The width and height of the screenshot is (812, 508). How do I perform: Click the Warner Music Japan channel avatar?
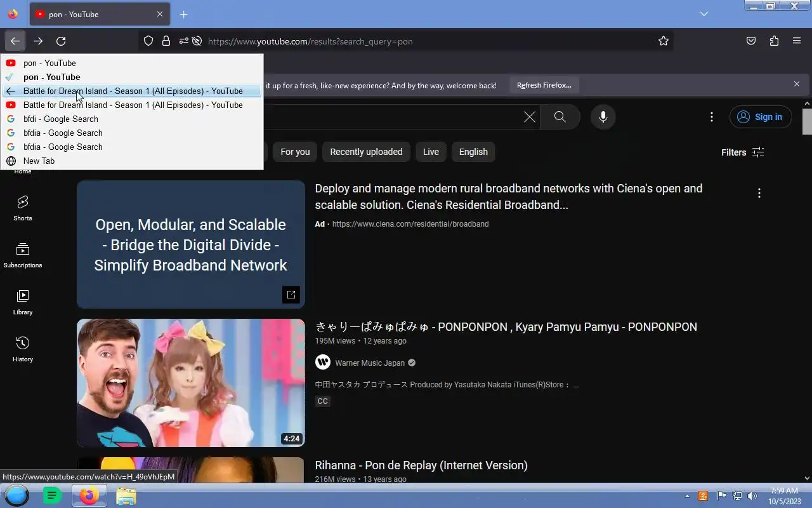323,363
